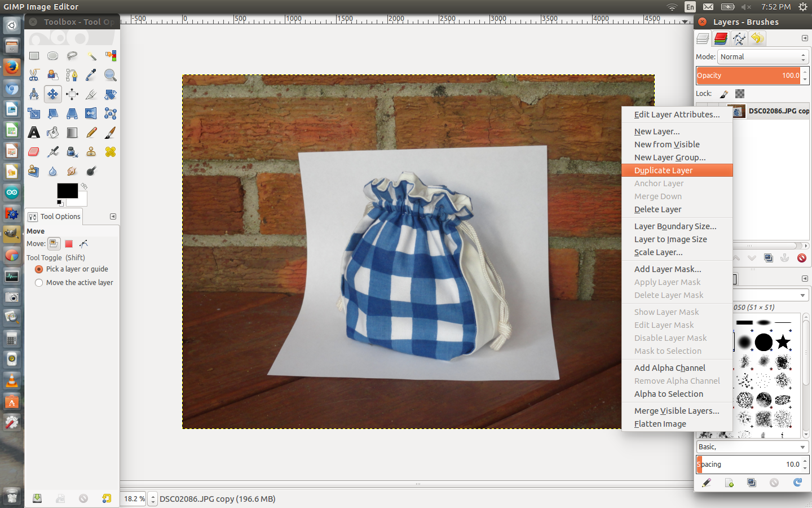Click the Tool Options tab
The height and width of the screenshot is (508, 812).
coord(54,217)
